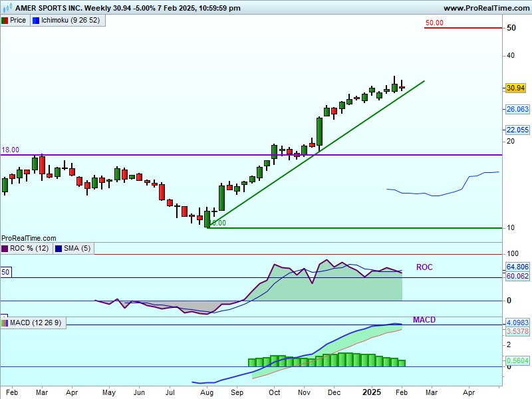Click the ProRealTime.com watermark text
Viewport: 532px width, 399px height.
pyautogui.click(x=29, y=237)
